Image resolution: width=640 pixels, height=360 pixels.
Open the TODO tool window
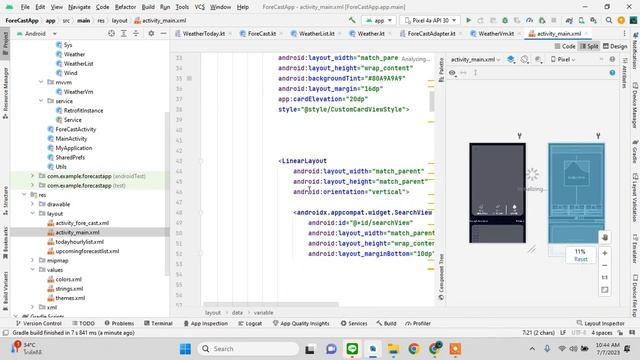pyautogui.click(x=83, y=323)
